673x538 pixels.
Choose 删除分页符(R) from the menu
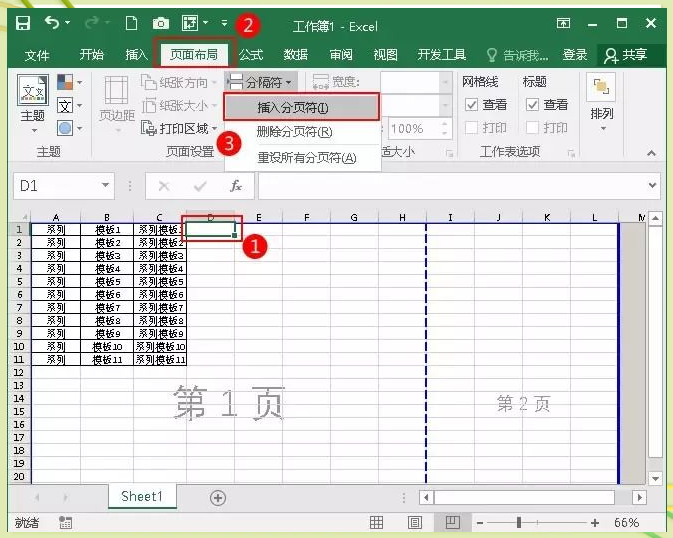tap(303, 132)
